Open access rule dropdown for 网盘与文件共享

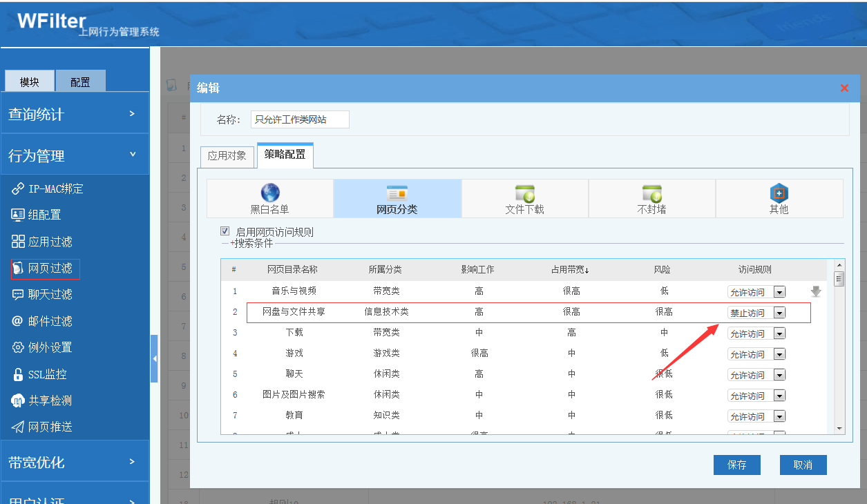779,313
